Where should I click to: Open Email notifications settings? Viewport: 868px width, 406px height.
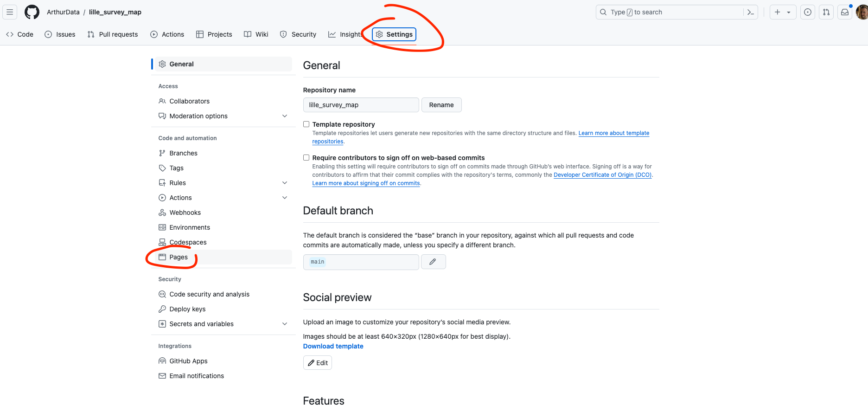click(223, 376)
